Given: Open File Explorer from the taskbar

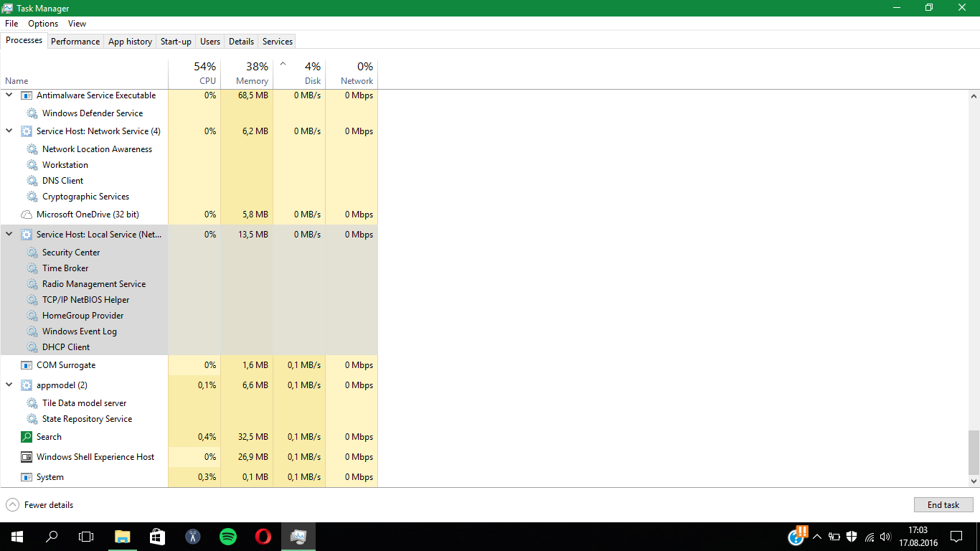Looking at the screenshot, I should [x=123, y=536].
